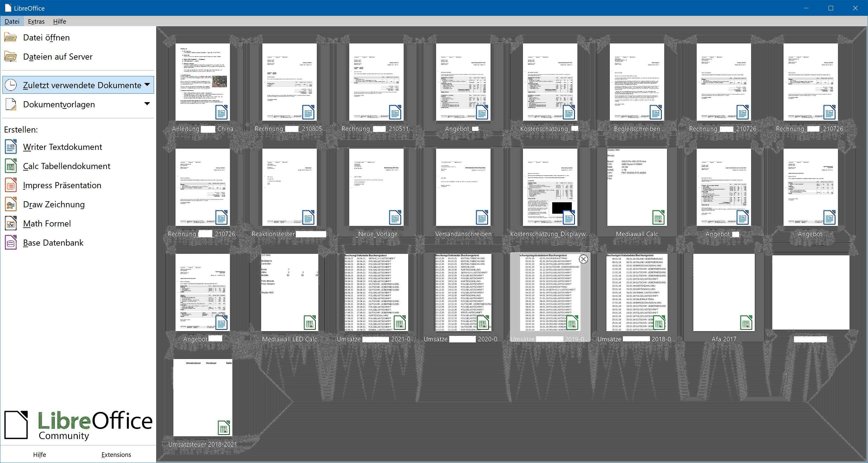Open the Hilfe menu in menu bar

(x=60, y=21)
